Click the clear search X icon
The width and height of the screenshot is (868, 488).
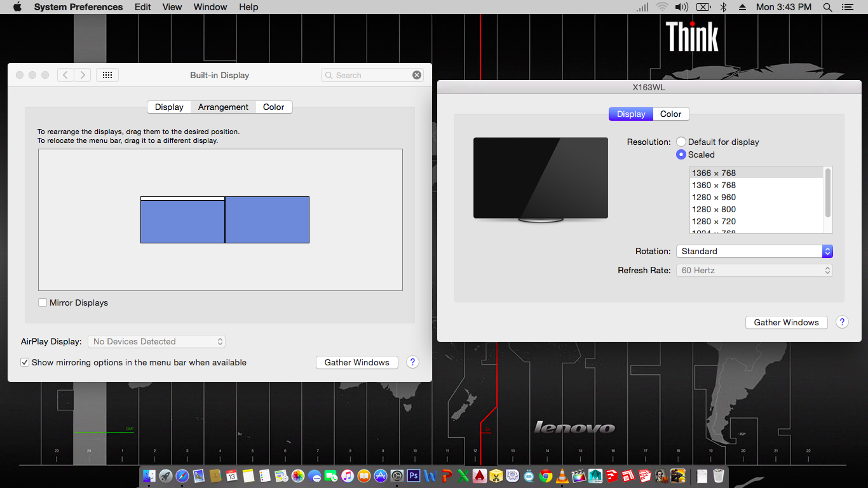point(417,75)
